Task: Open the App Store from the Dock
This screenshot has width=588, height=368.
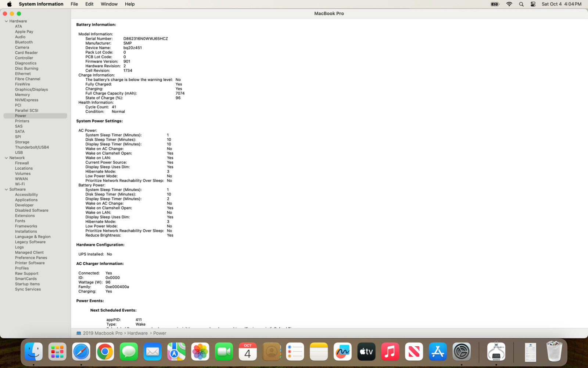Action: (x=438, y=351)
